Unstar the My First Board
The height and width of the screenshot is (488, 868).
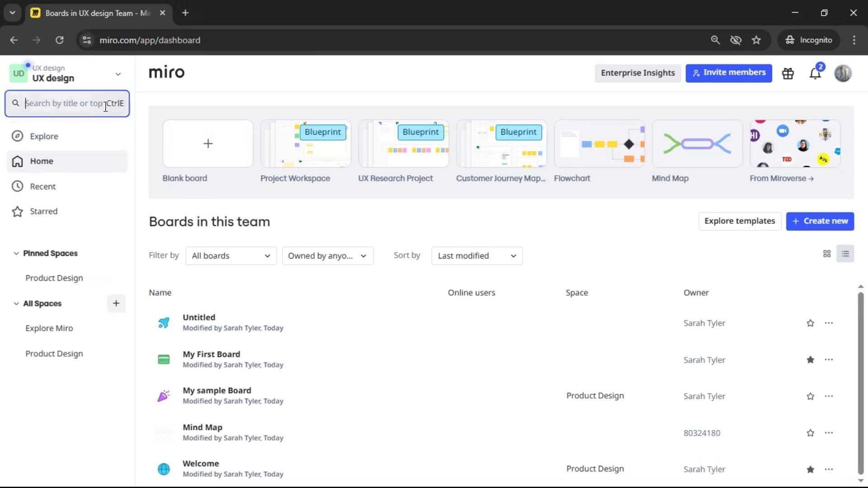[810, 360]
